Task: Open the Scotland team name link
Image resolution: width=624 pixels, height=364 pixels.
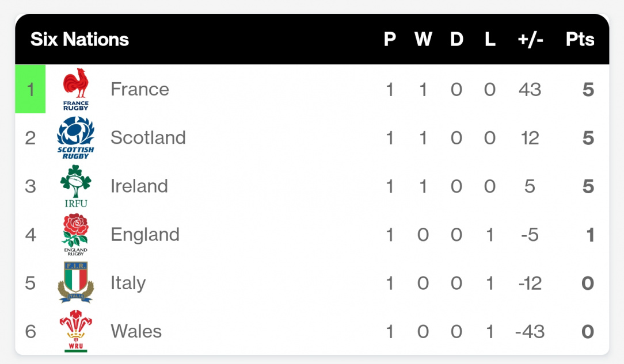Action: 148,137
